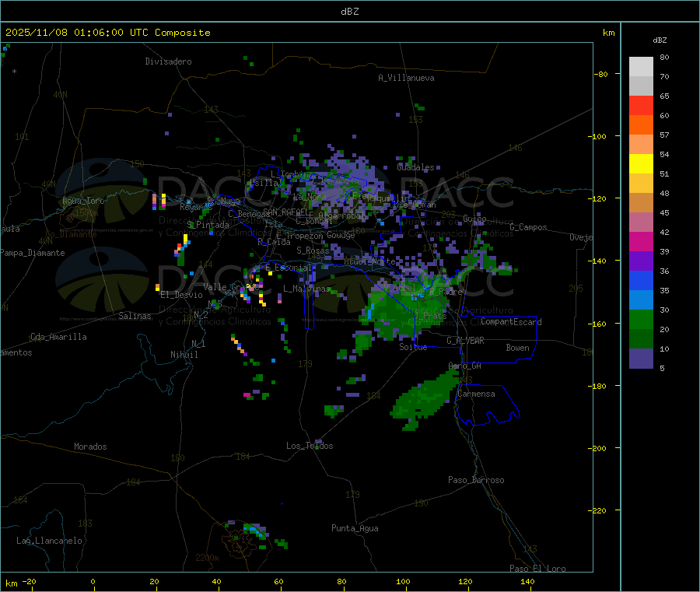This screenshot has width=700, height=592.
Task: Click the 0 km tick on bottom axis
Action: click(x=93, y=582)
